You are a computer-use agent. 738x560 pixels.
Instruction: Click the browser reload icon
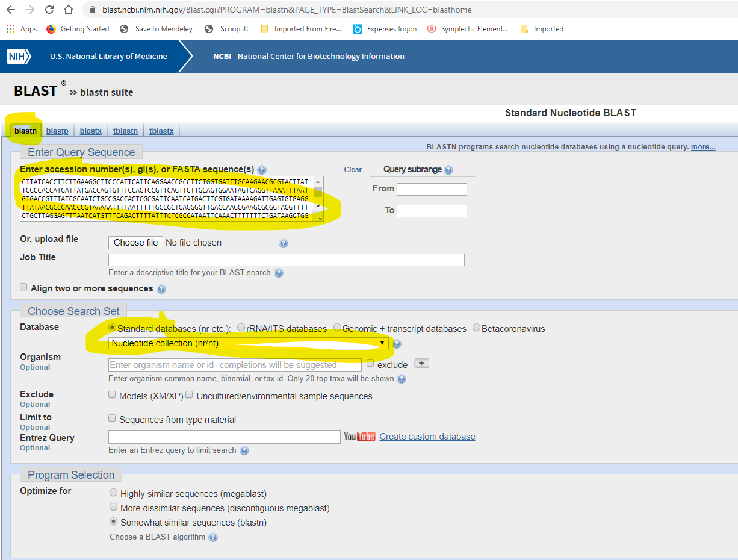(49, 10)
